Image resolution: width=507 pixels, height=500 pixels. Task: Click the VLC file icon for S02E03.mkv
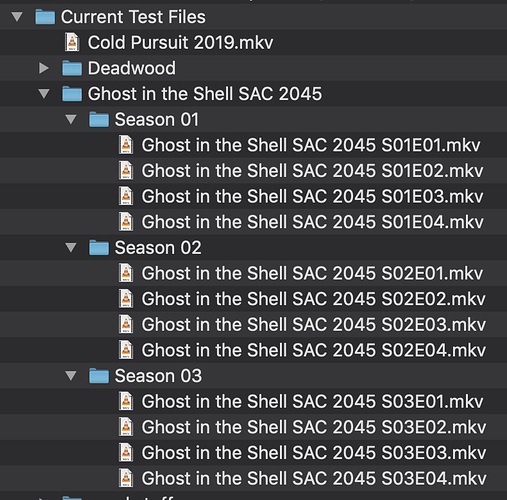pos(126,324)
